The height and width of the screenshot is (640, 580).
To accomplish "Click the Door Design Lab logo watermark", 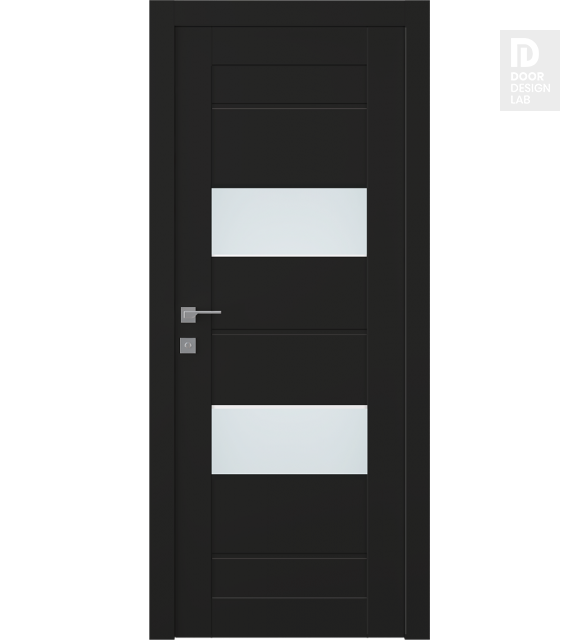I will (530, 70).
